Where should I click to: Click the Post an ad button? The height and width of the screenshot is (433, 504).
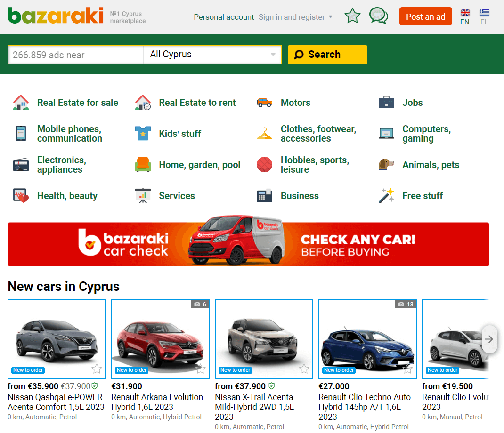pyautogui.click(x=425, y=16)
